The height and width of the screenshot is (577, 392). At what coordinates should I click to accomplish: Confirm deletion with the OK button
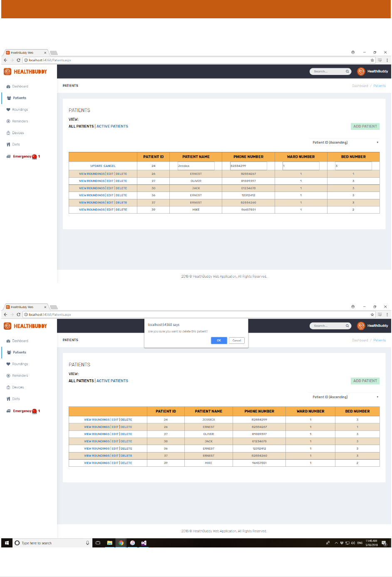[219, 341]
